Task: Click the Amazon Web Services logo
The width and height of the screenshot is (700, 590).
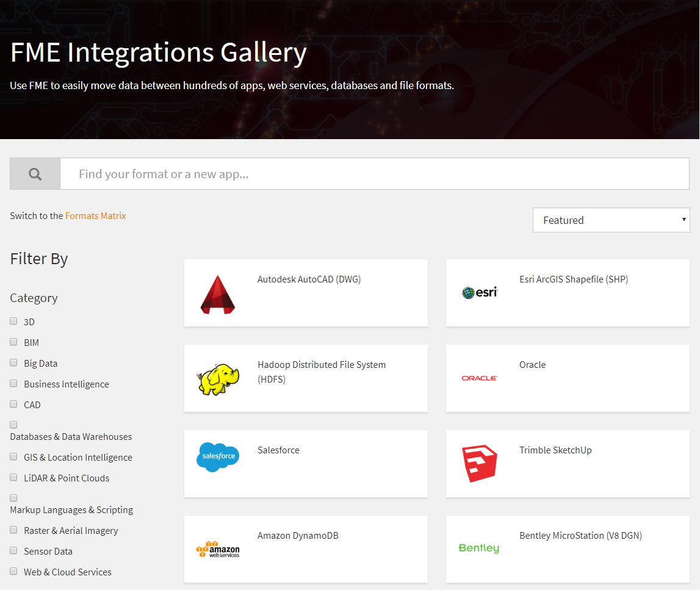Action: (x=218, y=549)
